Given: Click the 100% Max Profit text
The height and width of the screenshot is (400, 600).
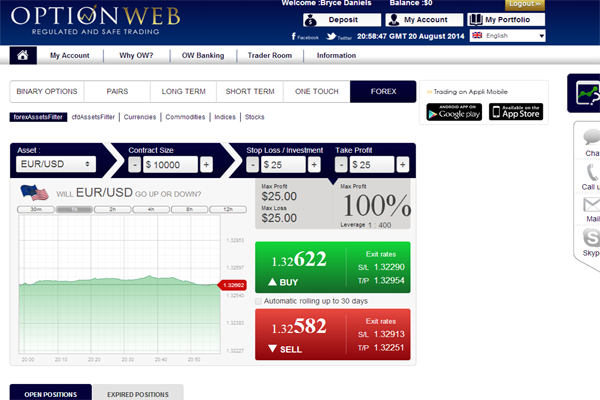Looking at the screenshot, I should pos(377,205).
